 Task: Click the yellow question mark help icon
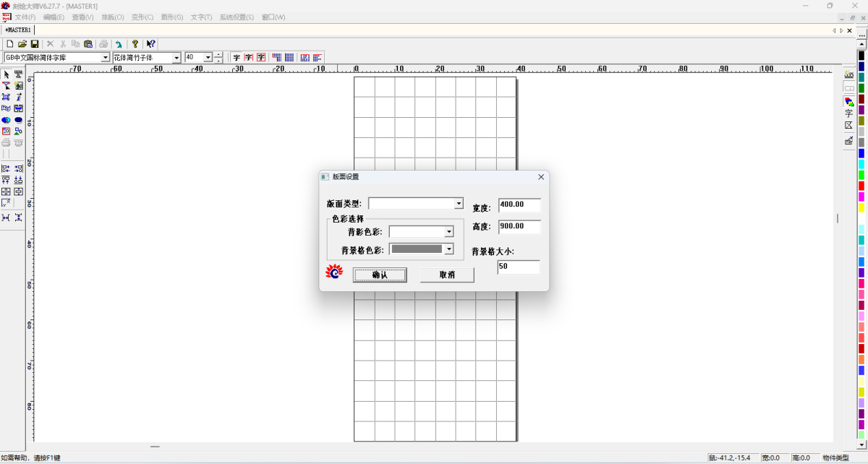tap(135, 44)
